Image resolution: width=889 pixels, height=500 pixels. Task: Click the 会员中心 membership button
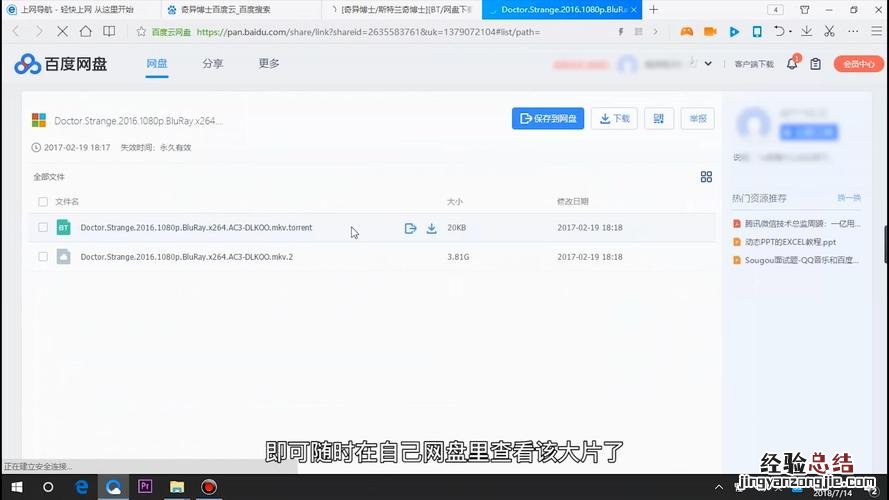(x=859, y=64)
